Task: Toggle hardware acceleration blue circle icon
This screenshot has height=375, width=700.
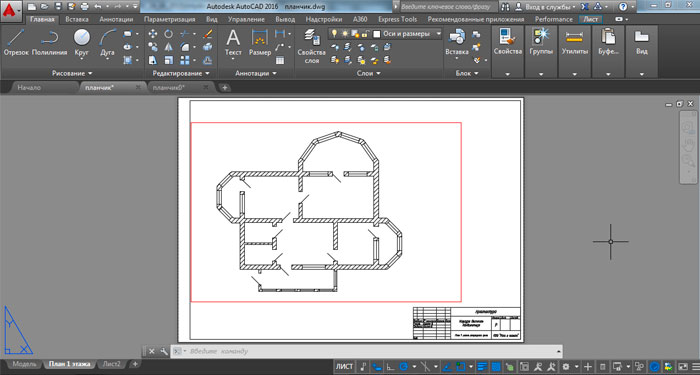Action: [655, 367]
